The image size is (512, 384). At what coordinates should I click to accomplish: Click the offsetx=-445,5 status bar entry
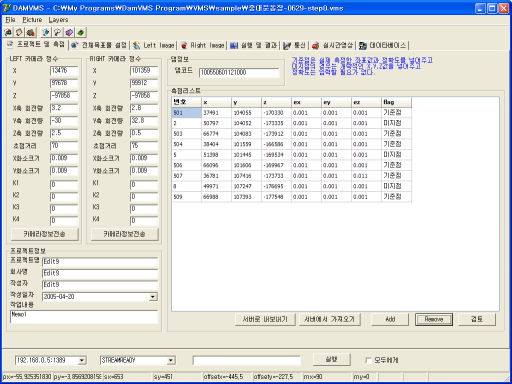pos(227,377)
